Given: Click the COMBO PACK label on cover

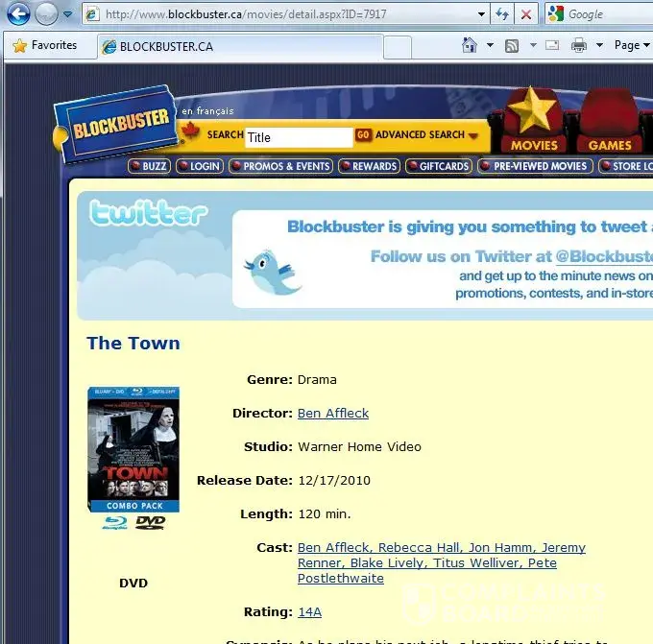Looking at the screenshot, I should click(x=134, y=506).
